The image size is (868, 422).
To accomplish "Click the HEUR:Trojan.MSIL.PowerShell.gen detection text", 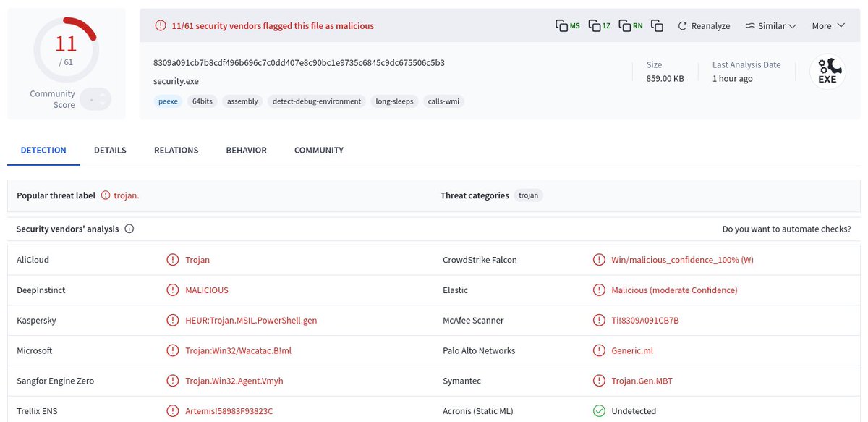I will click(x=251, y=320).
